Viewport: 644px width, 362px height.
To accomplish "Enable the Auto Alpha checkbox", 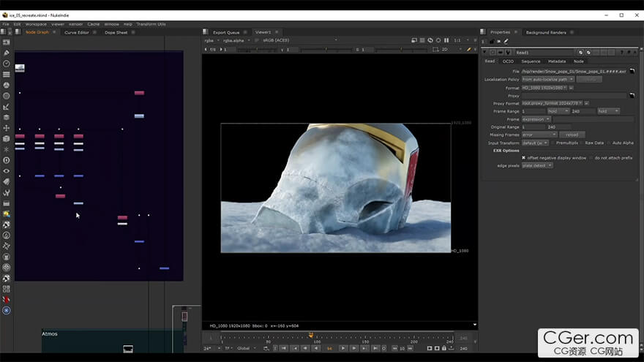I will 609,143.
